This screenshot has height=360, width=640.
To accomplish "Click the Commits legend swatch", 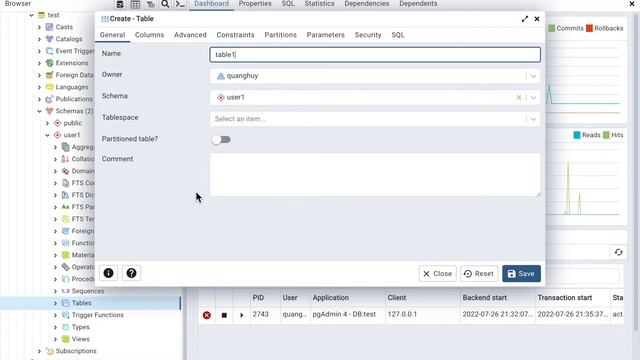I will click(551, 28).
